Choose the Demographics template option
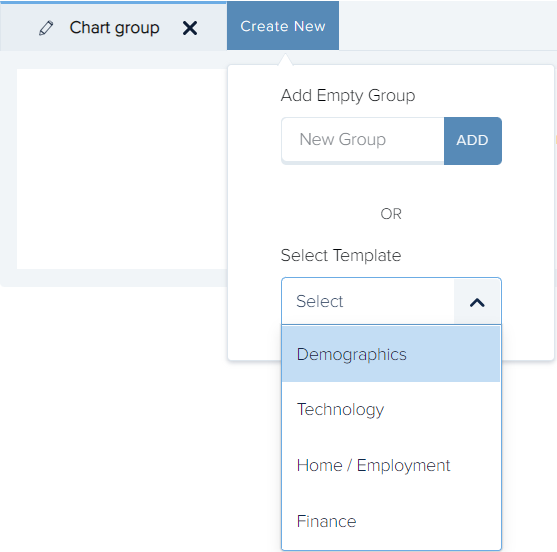Image resolution: width=557 pixels, height=552 pixels. 391,354
